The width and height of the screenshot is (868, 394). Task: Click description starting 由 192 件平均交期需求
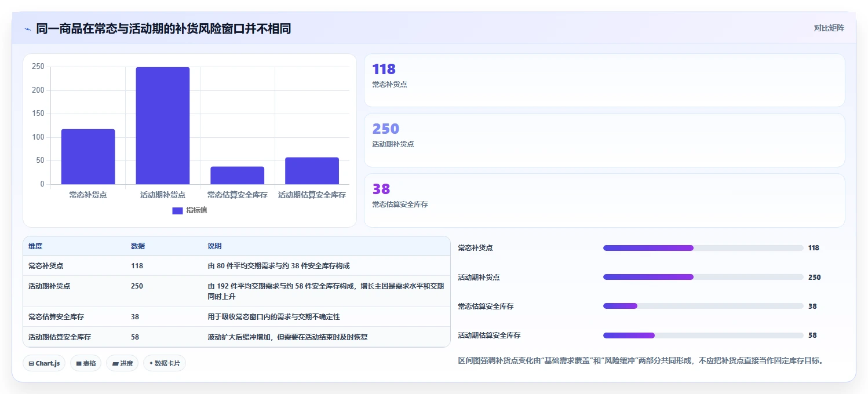point(326,291)
